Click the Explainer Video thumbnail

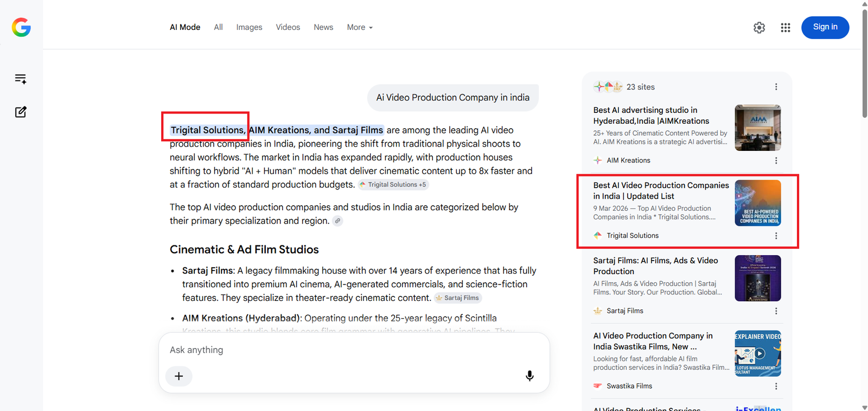758,353
